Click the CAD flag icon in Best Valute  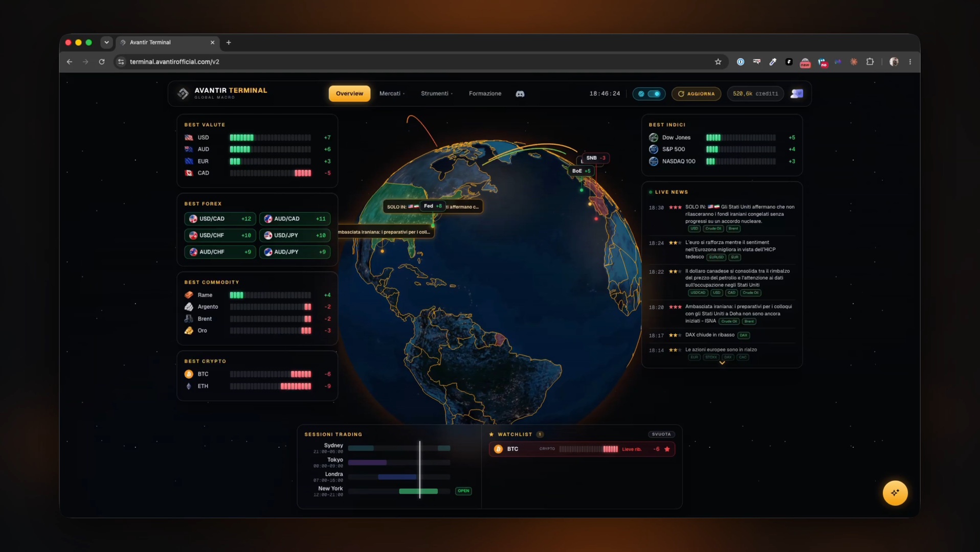[189, 173]
